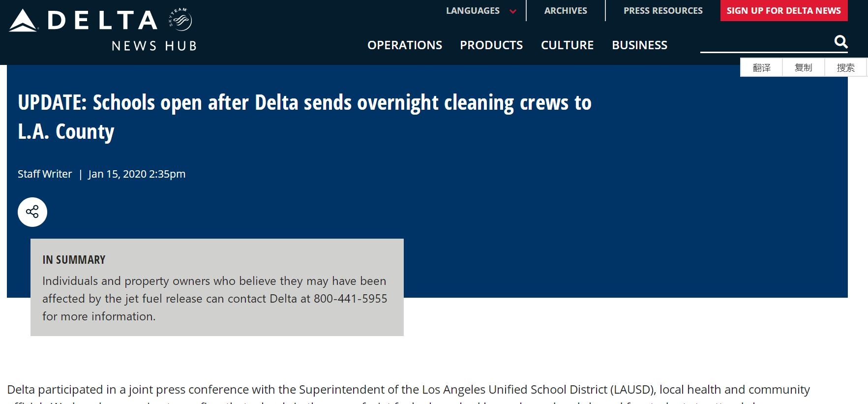Go to Press Resources
The image size is (868, 404).
click(663, 11)
